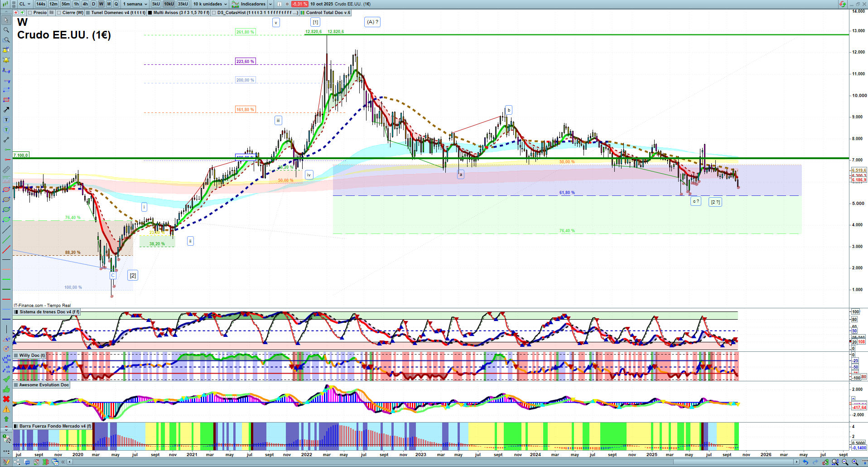Select the D daily timeframe tab
Screen dimensions: 868x467
point(93,4)
